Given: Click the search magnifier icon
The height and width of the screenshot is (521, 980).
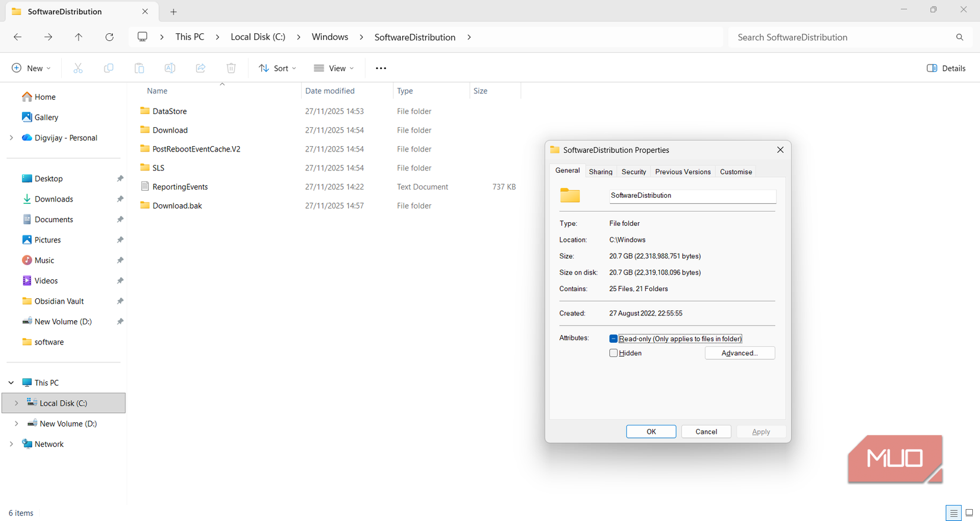Looking at the screenshot, I should point(960,37).
